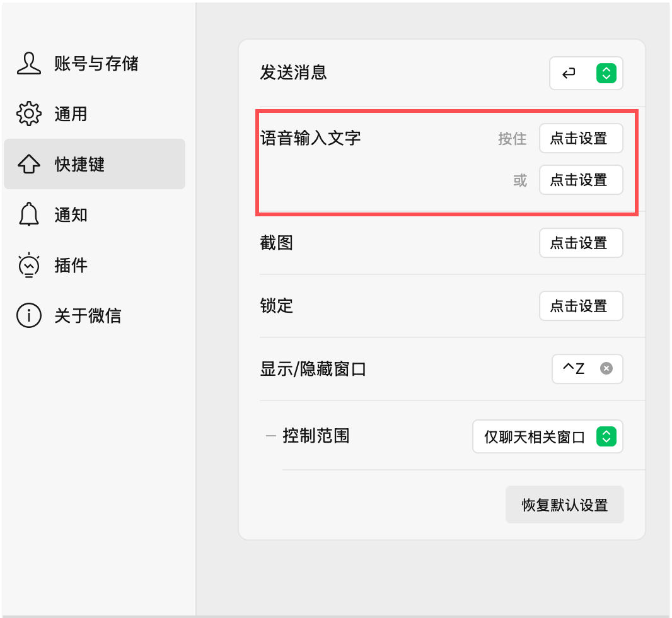Click the person icon beside 账号与存储

coord(28,64)
